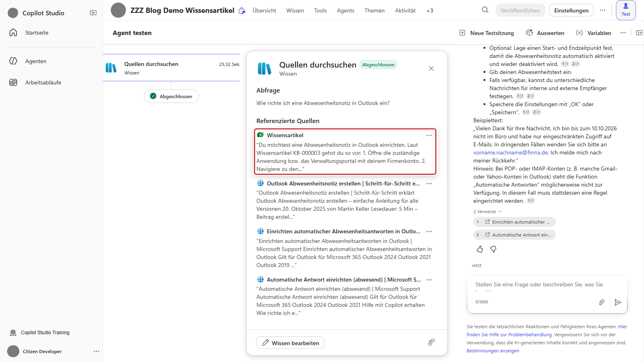Open options for Outlook Abwesenheitsnotiz erstellen source
The width and height of the screenshot is (644, 362).
tap(429, 183)
